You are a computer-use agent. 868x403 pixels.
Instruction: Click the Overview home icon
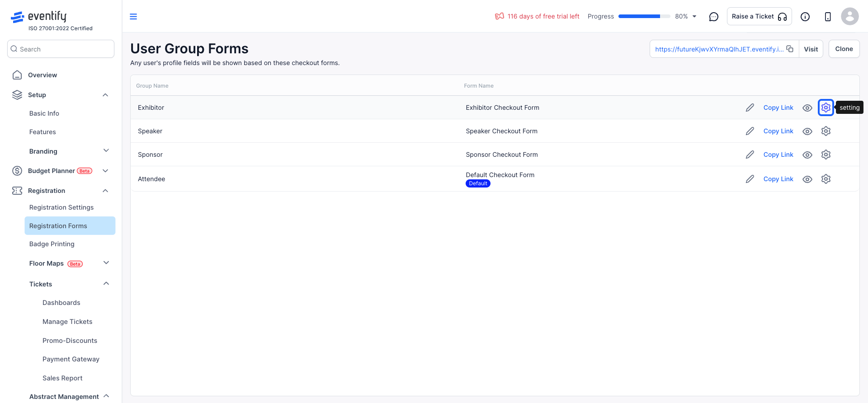(17, 75)
